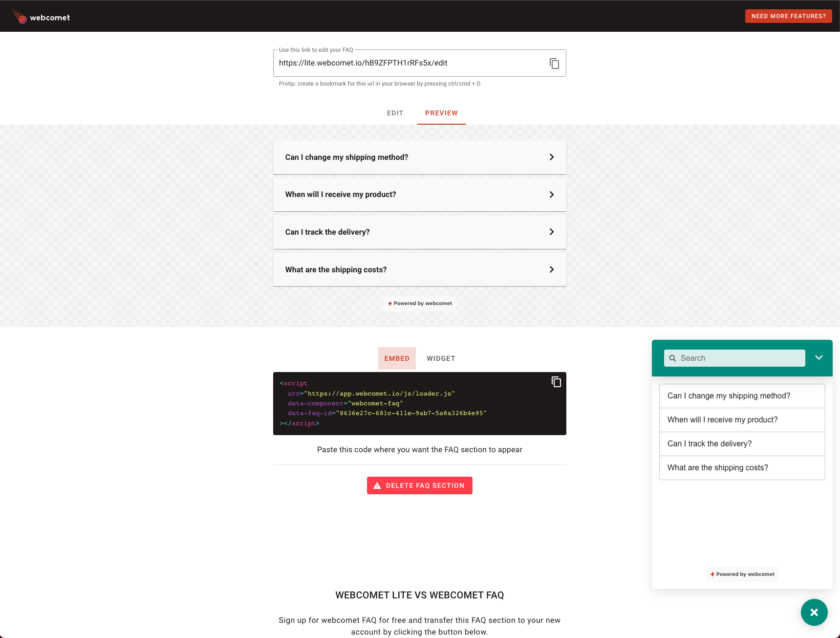Click the embed script code block

(x=420, y=404)
